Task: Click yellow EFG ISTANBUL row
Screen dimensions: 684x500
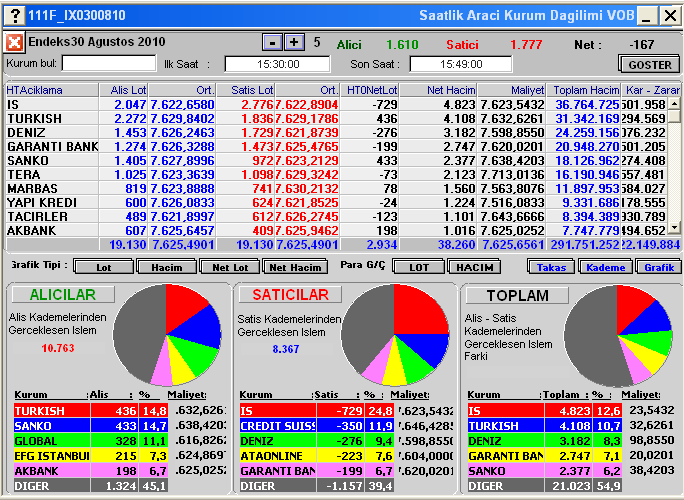Action: pos(91,456)
